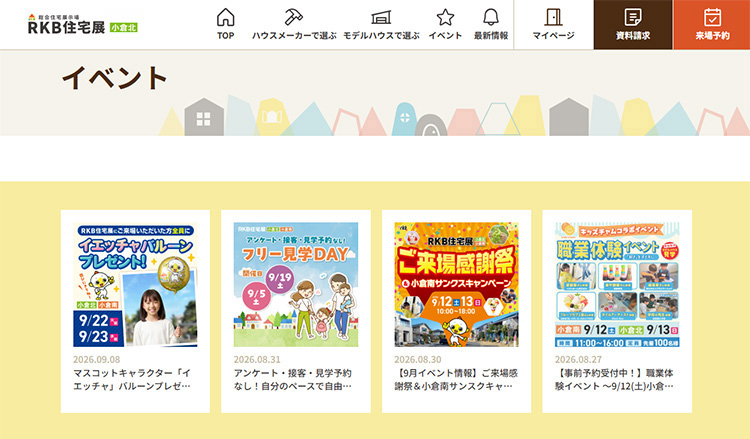
Task: Open the TOP menu label
Action: [x=225, y=35]
